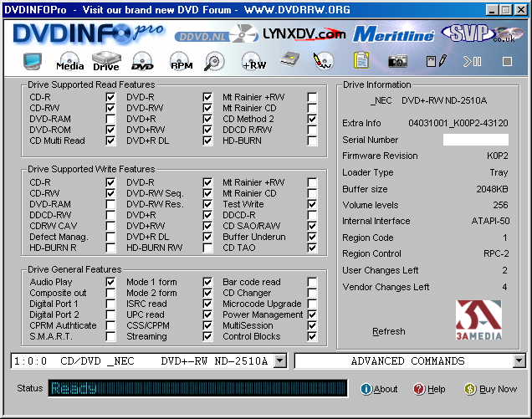Click the Ready status progress bar

click(x=197, y=388)
